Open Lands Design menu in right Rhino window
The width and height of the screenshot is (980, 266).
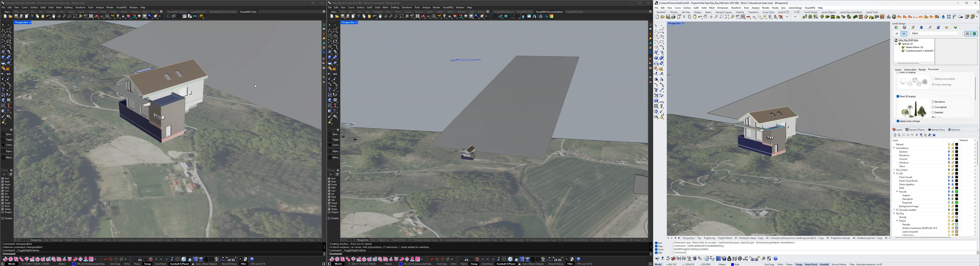(795, 8)
